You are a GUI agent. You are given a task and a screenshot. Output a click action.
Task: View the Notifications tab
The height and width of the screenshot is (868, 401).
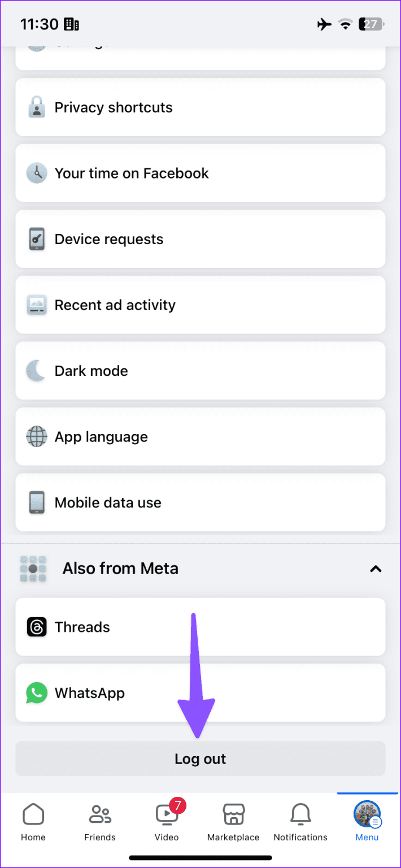tap(300, 822)
